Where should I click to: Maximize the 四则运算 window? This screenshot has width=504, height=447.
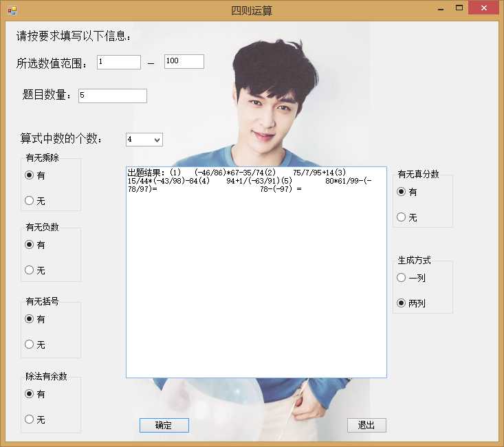coord(459,8)
